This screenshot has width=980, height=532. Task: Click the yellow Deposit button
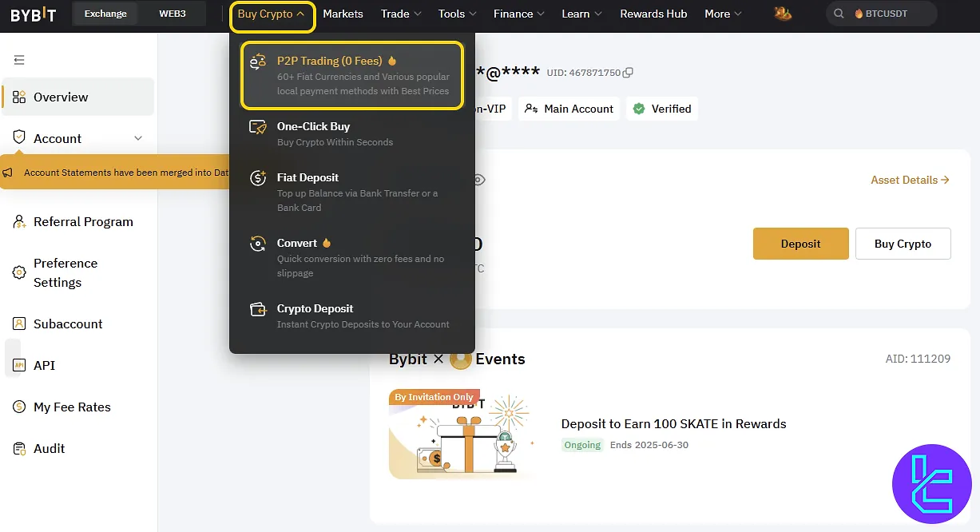tap(801, 244)
